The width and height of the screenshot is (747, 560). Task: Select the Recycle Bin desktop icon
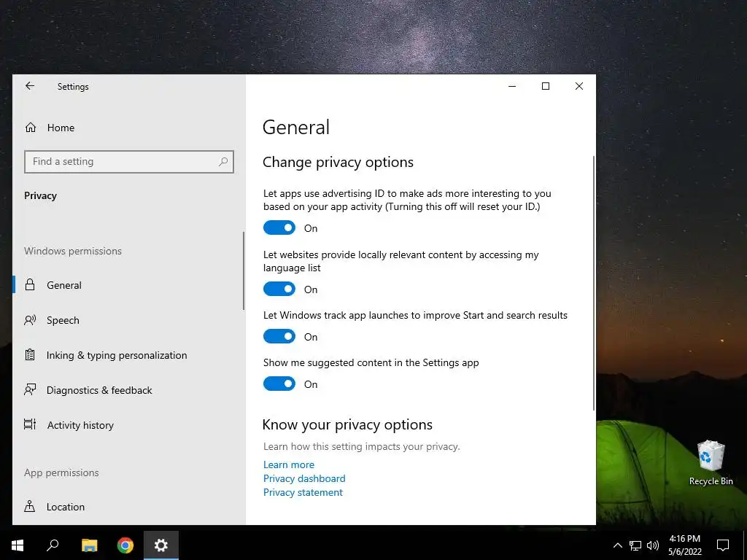click(711, 463)
